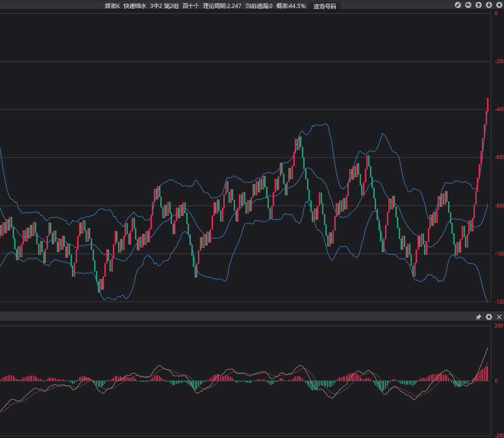
Task: Click the down arrow icon in top bar
Action: [488, 5]
